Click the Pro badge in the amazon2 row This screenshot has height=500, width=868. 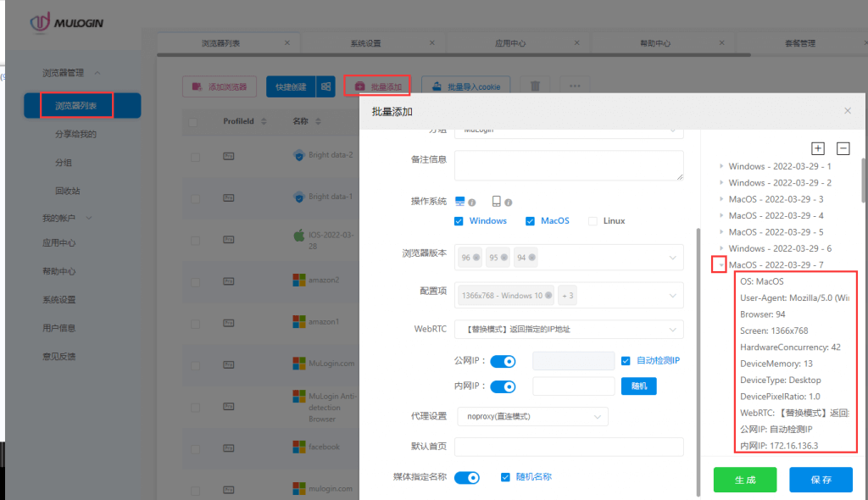pos(229,281)
